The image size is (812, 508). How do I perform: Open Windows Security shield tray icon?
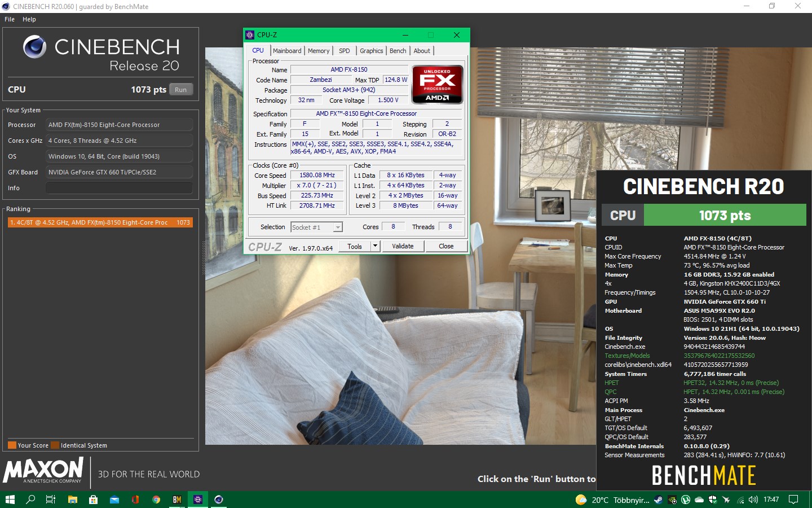click(713, 500)
